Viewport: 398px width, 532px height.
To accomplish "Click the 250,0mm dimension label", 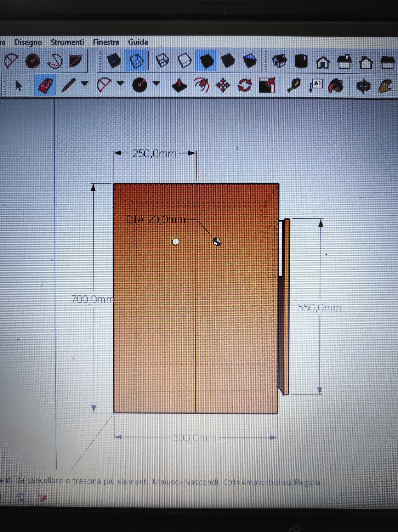I will [x=154, y=154].
